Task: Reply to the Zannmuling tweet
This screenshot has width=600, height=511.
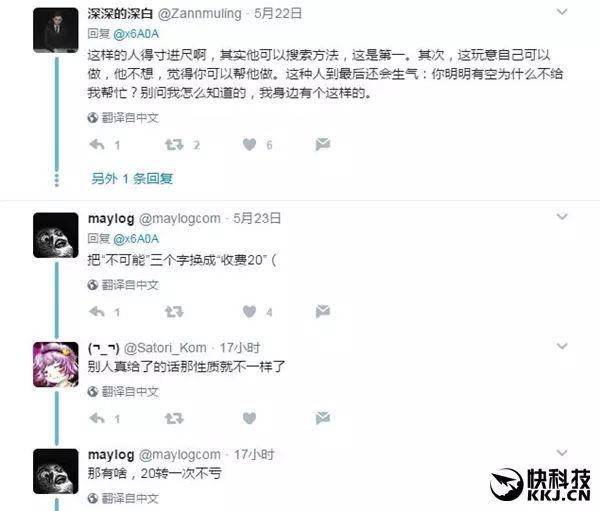Action: [97, 145]
